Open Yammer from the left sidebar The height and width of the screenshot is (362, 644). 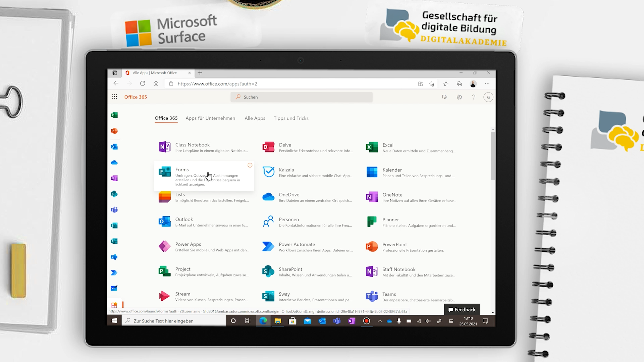pos(114,257)
